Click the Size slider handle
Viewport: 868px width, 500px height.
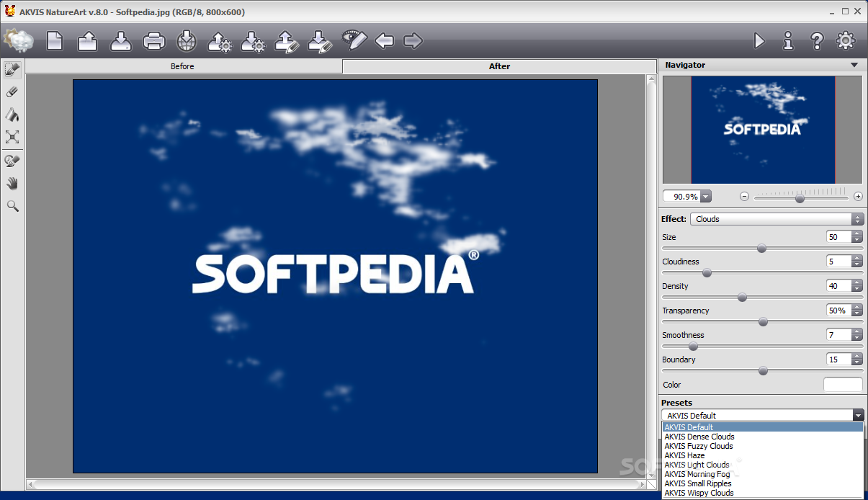761,249
